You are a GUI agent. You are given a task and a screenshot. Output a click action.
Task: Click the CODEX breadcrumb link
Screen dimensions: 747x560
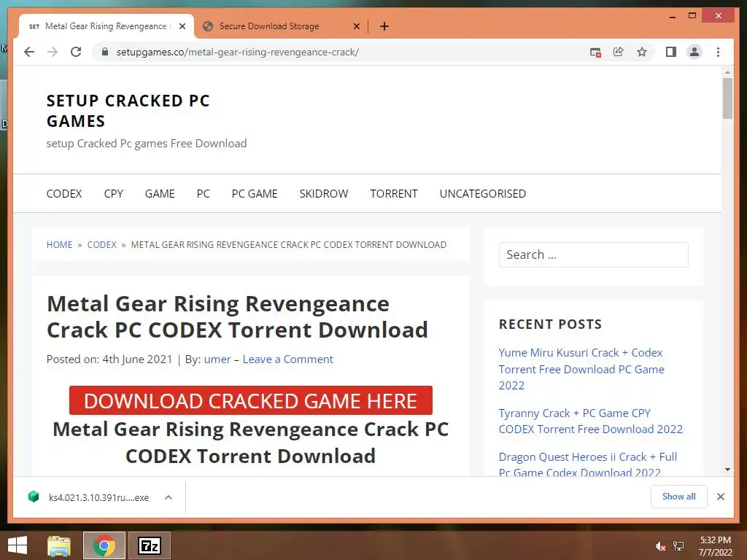click(x=101, y=245)
